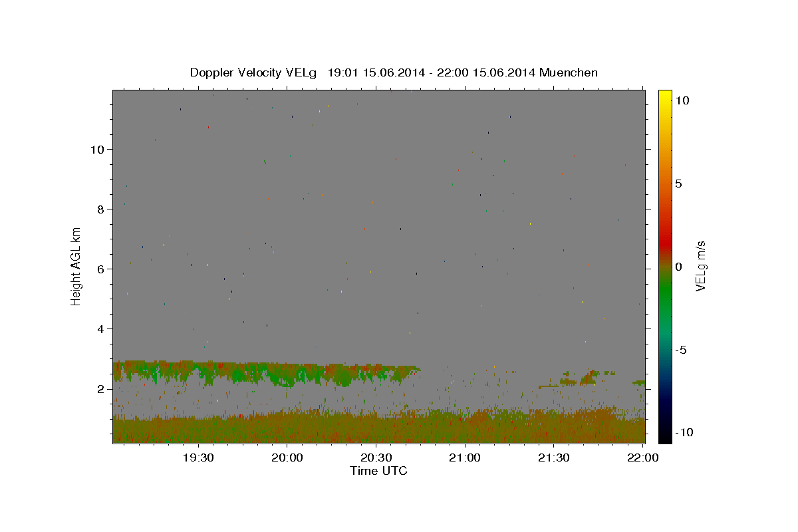Click the small cloud patch near 21:40 at 2.3 km
The height and width of the screenshot is (532, 798).
point(588,378)
